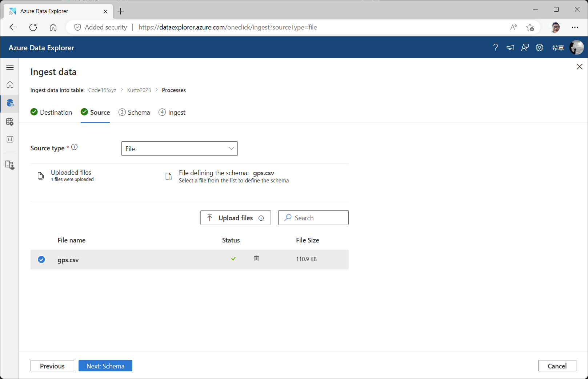Click the Azure Data Explorer header title

41,48
